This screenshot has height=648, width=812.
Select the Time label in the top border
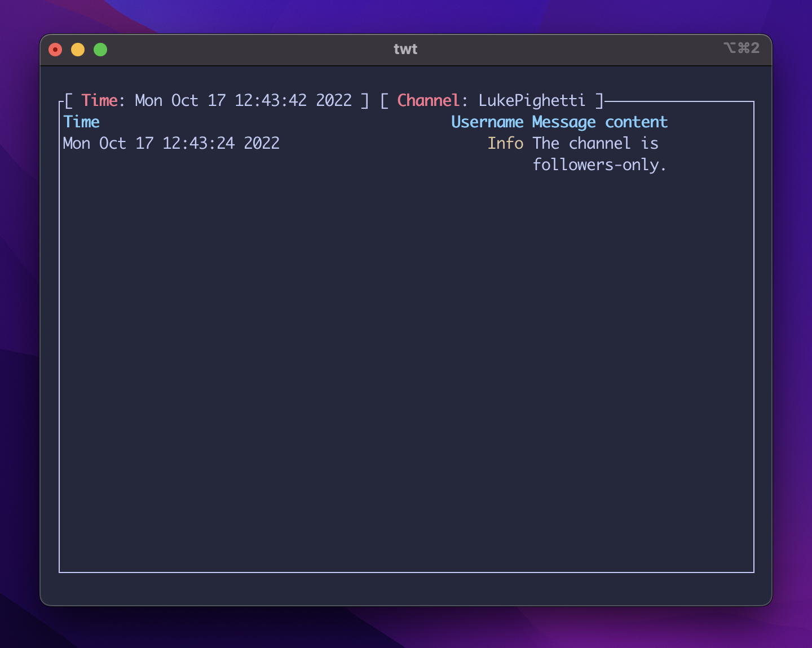(100, 100)
